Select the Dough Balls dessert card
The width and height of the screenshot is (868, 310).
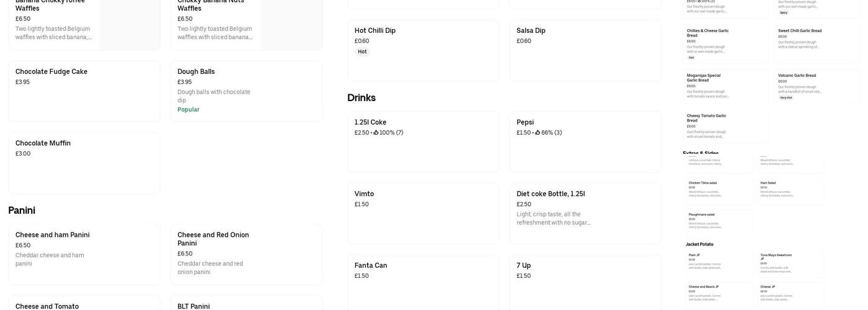point(246,91)
